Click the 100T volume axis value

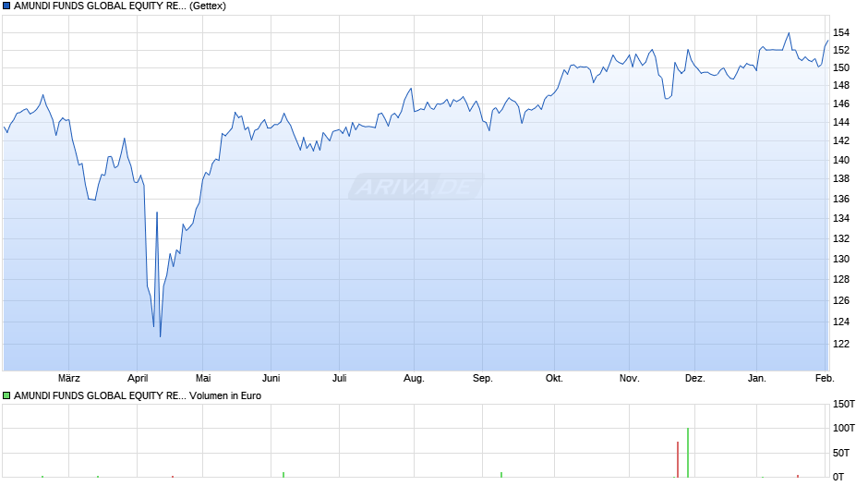844,428
